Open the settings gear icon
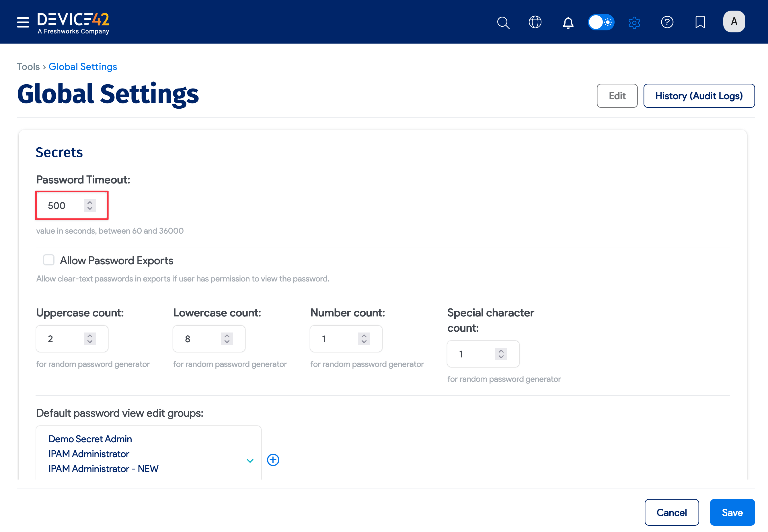The height and width of the screenshot is (532, 768). click(x=634, y=23)
